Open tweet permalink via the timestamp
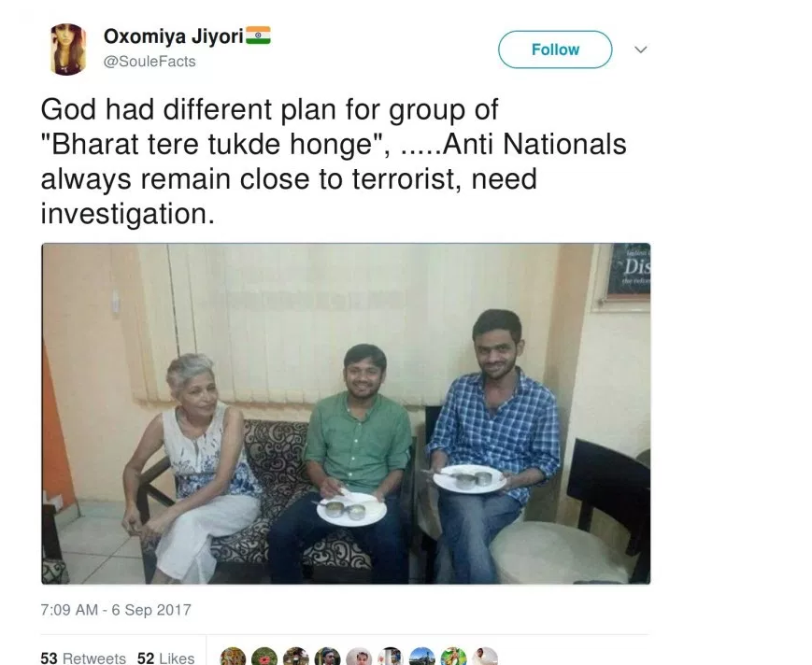Image resolution: width=812 pixels, height=665 pixels. (115, 610)
